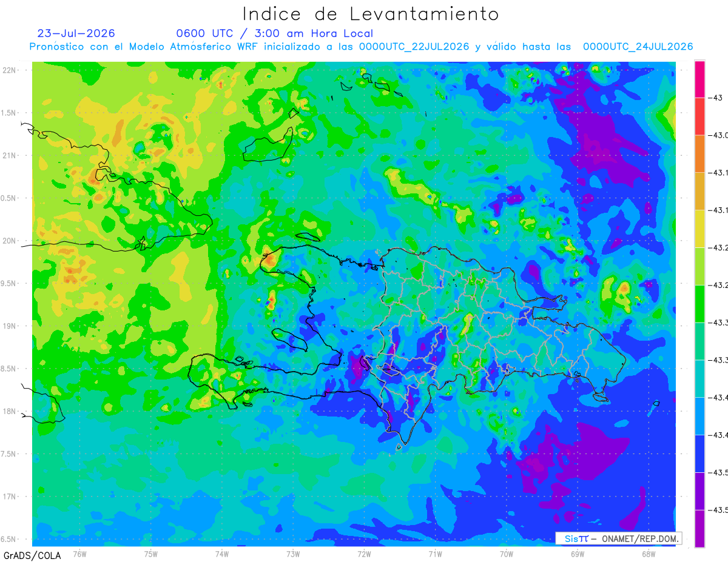The height and width of the screenshot is (562, 728).
Task: Click the dark royal blue legend swatch
Action: (699, 453)
